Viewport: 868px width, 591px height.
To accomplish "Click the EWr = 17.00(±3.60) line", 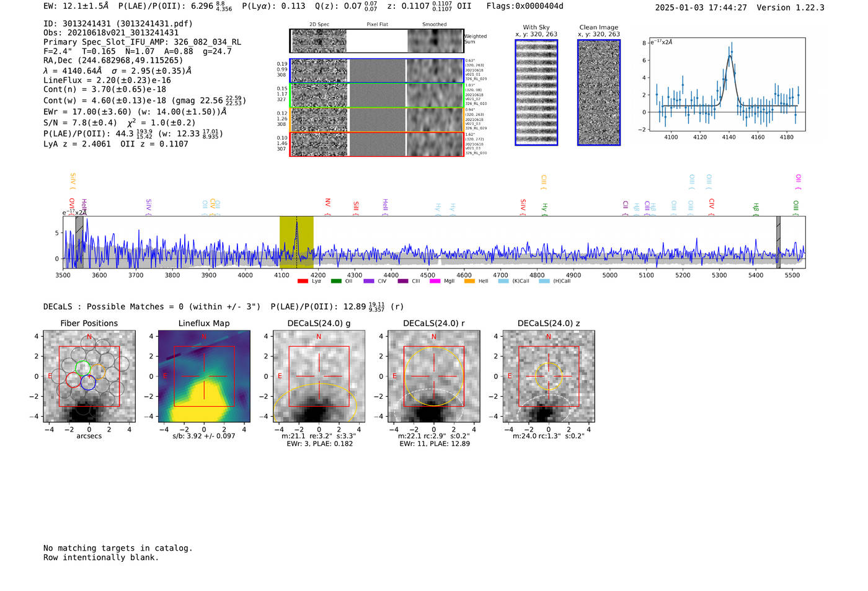I will coord(135,112).
